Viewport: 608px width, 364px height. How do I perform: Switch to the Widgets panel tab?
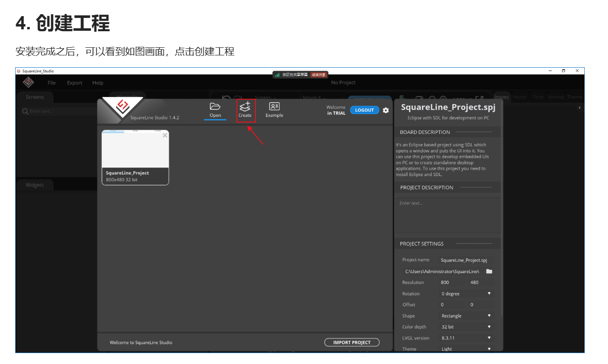click(x=35, y=185)
